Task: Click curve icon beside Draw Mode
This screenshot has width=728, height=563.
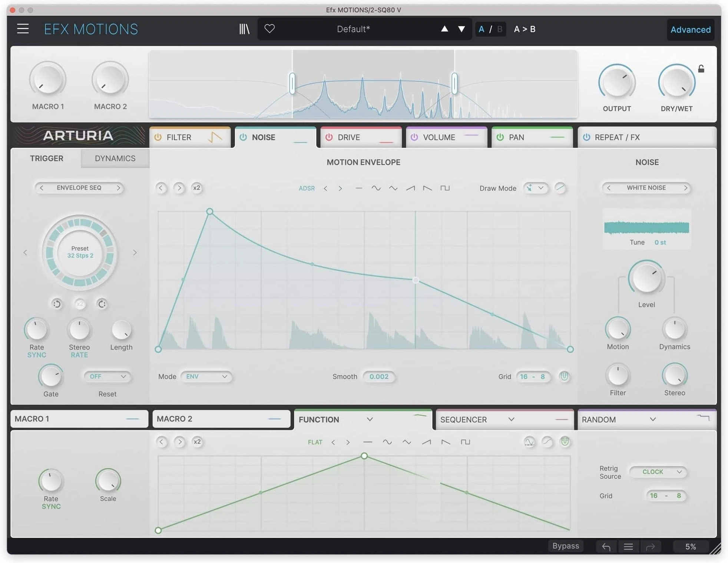Action: pos(560,188)
